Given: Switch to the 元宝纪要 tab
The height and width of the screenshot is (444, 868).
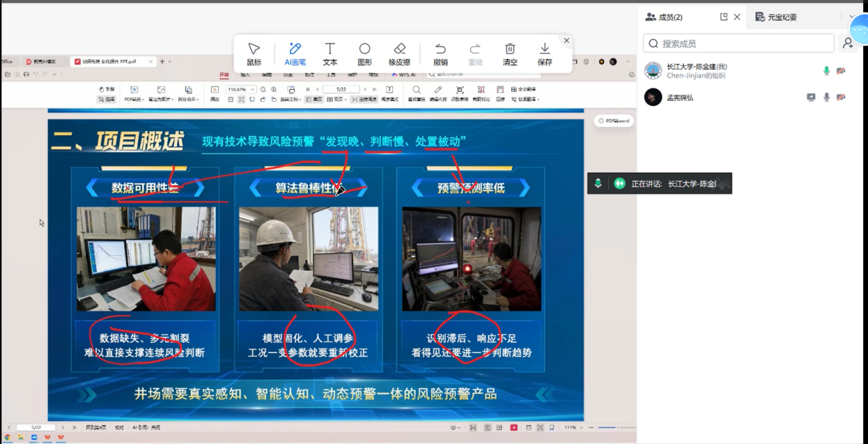Looking at the screenshot, I should click(776, 17).
